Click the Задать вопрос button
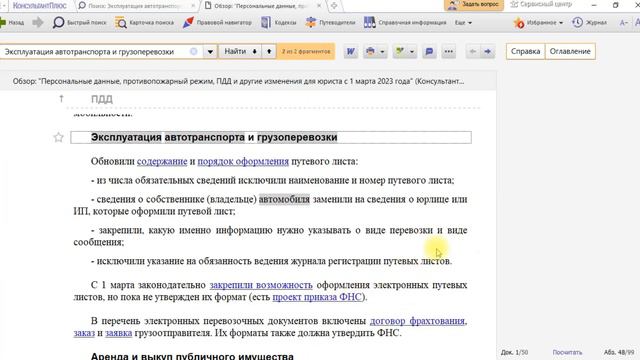This screenshot has height=360, width=640. click(473, 4)
